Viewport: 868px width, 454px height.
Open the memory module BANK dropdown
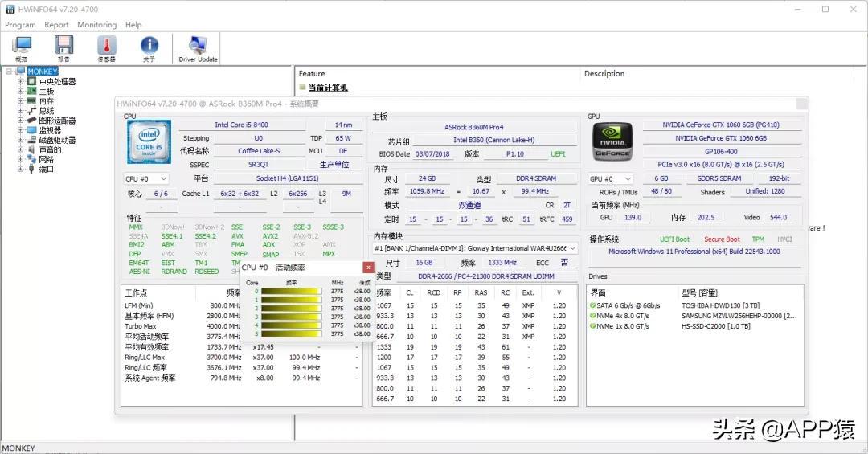tap(475, 249)
